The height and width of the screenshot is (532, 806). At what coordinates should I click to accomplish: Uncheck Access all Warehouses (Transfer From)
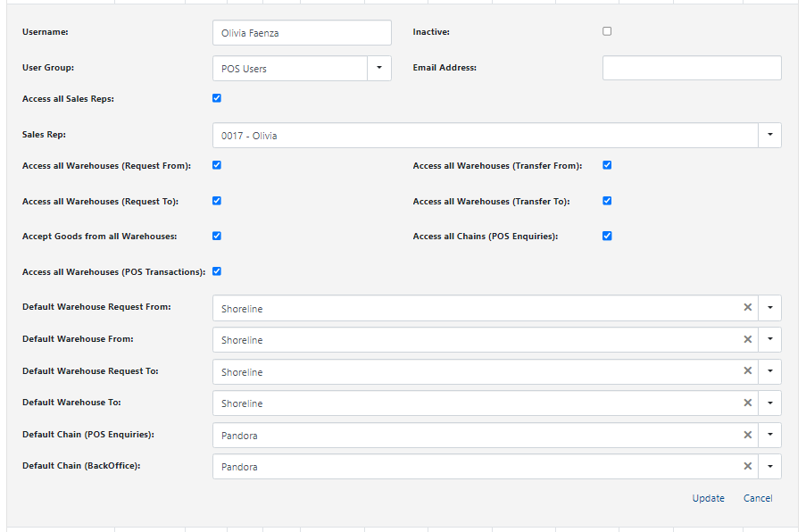[x=607, y=165]
